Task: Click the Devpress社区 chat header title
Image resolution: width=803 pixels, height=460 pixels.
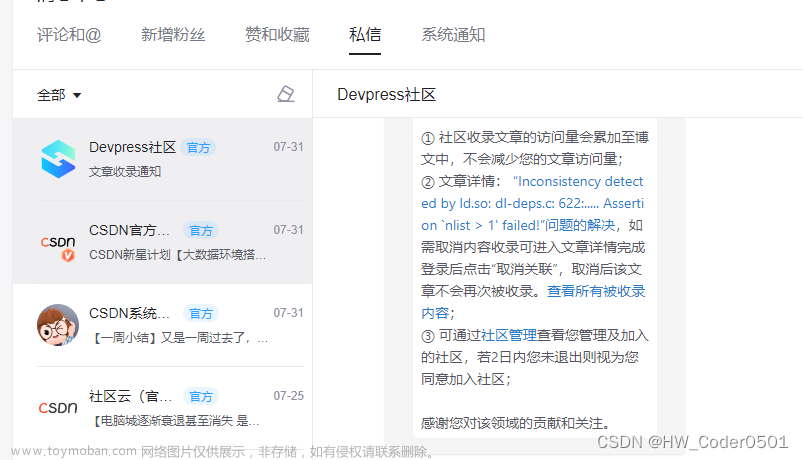Action: pyautogui.click(x=387, y=94)
